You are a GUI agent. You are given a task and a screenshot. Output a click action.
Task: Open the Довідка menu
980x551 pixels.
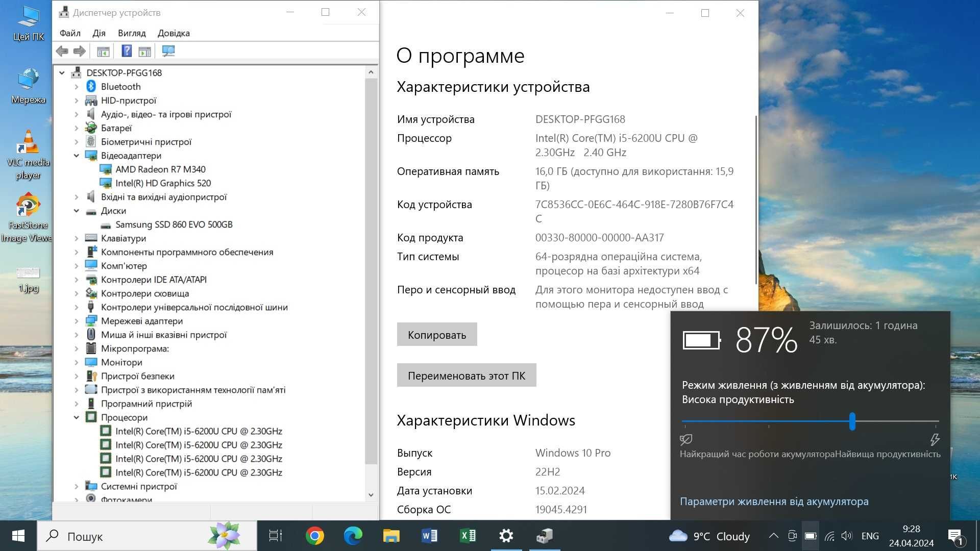point(174,33)
